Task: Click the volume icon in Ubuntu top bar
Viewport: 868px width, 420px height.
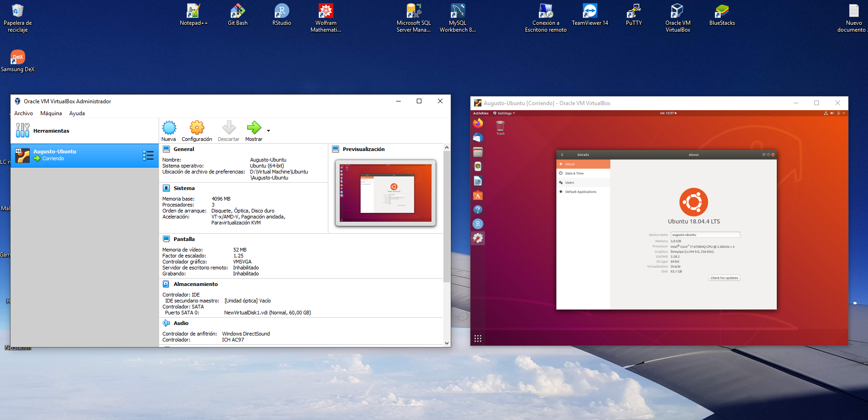Action: 832,113
